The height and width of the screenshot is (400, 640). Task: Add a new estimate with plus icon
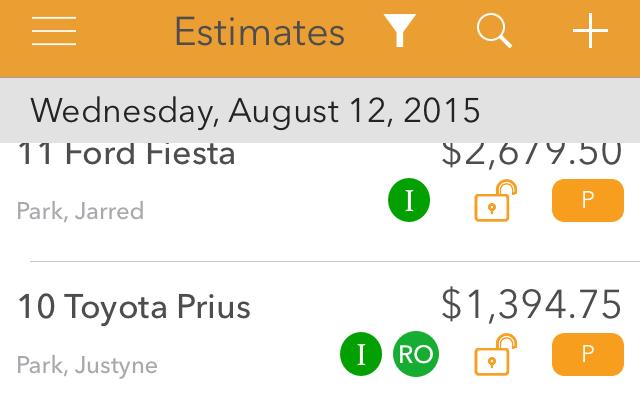[590, 31]
